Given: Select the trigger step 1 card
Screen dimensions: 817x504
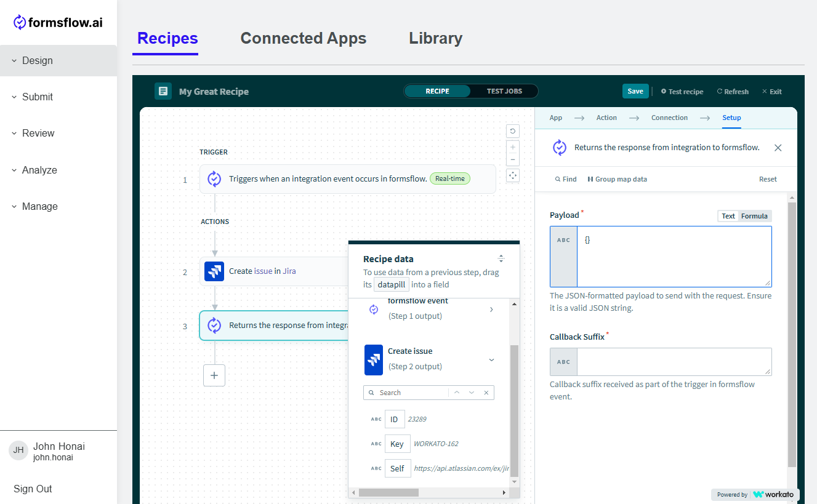Looking at the screenshot, I should (x=348, y=179).
